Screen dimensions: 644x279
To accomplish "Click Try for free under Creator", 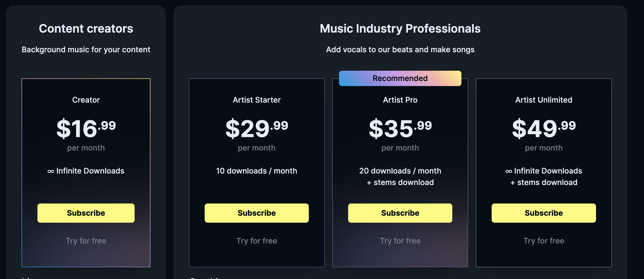I will click(86, 241).
